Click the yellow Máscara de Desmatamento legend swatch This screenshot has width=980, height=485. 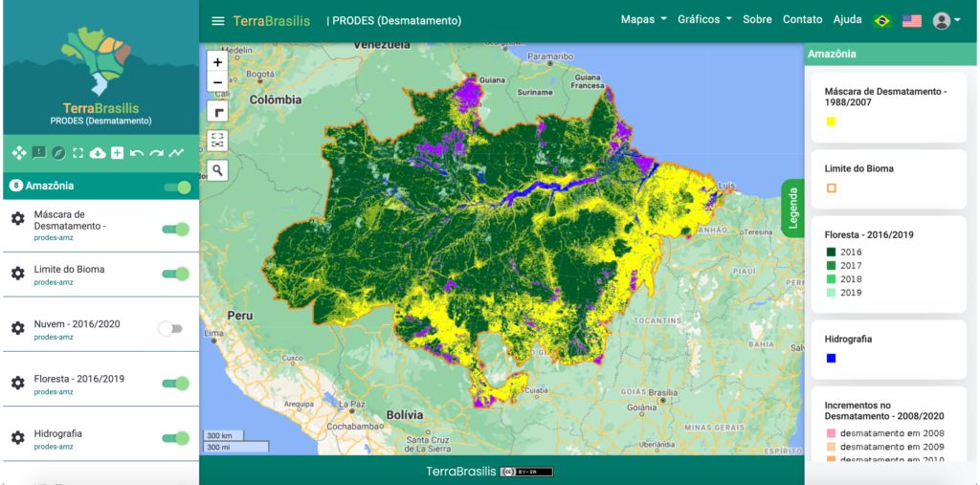tap(832, 121)
